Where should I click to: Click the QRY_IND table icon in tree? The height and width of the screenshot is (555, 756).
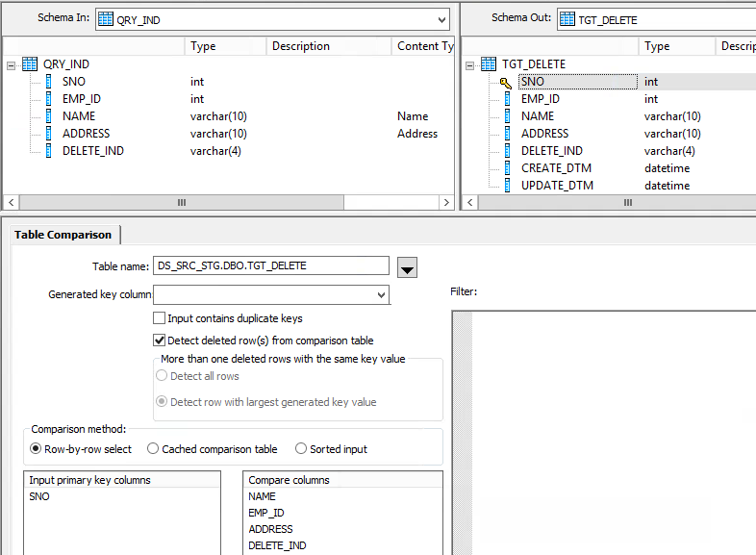click(29, 64)
